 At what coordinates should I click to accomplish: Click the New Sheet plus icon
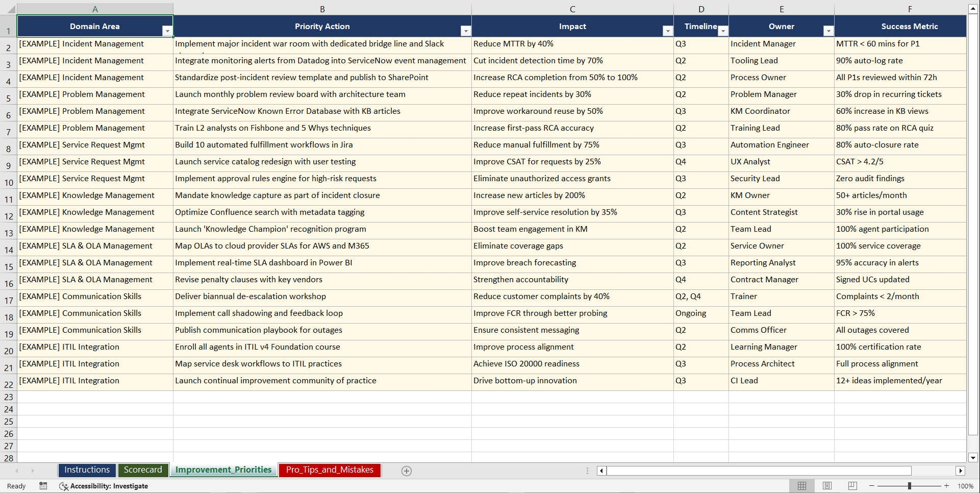[407, 471]
